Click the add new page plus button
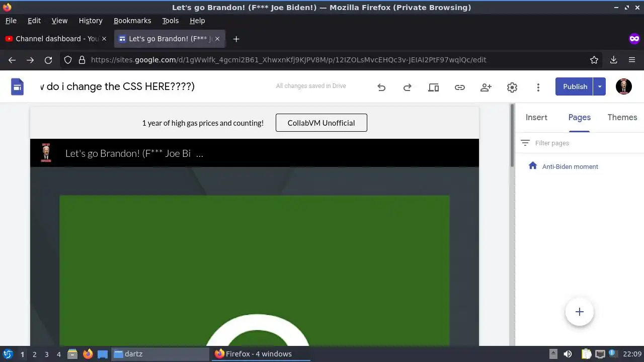The height and width of the screenshot is (362, 644). pyautogui.click(x=580, y=312)
